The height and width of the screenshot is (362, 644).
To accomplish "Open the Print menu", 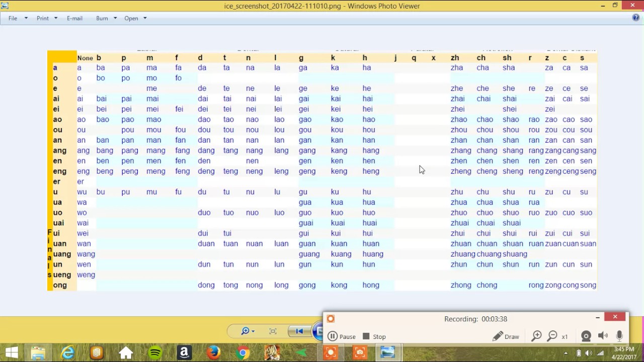I will coord(43,18).
